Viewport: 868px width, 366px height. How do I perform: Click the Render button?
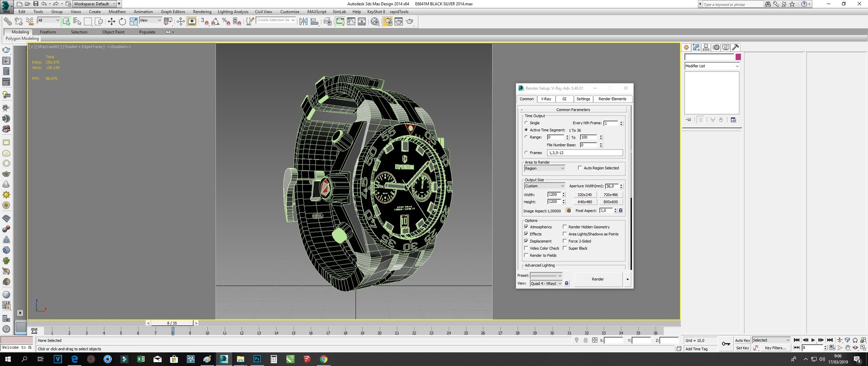point(598,279)
